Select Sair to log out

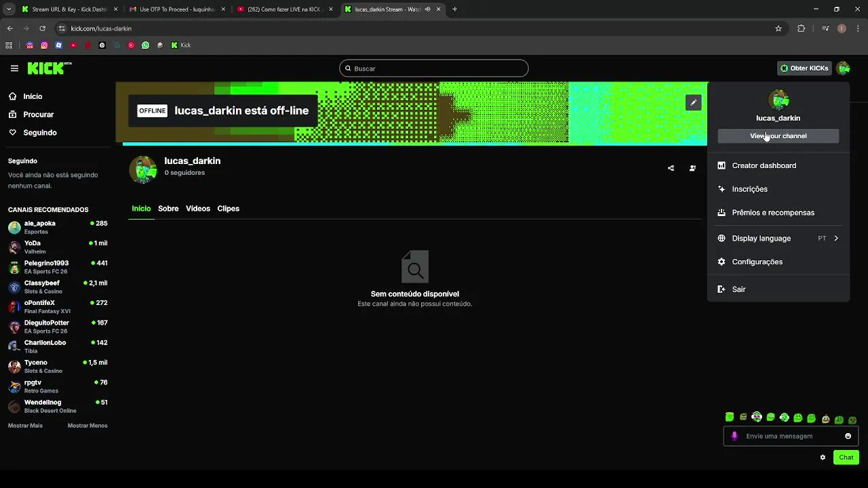point(778,289)
